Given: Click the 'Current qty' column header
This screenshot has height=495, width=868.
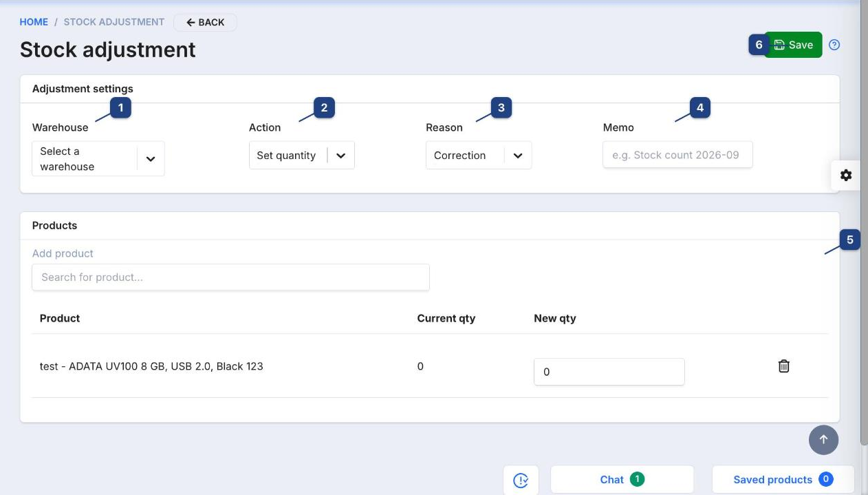Looking at the screenshot, I should [446, 318].
